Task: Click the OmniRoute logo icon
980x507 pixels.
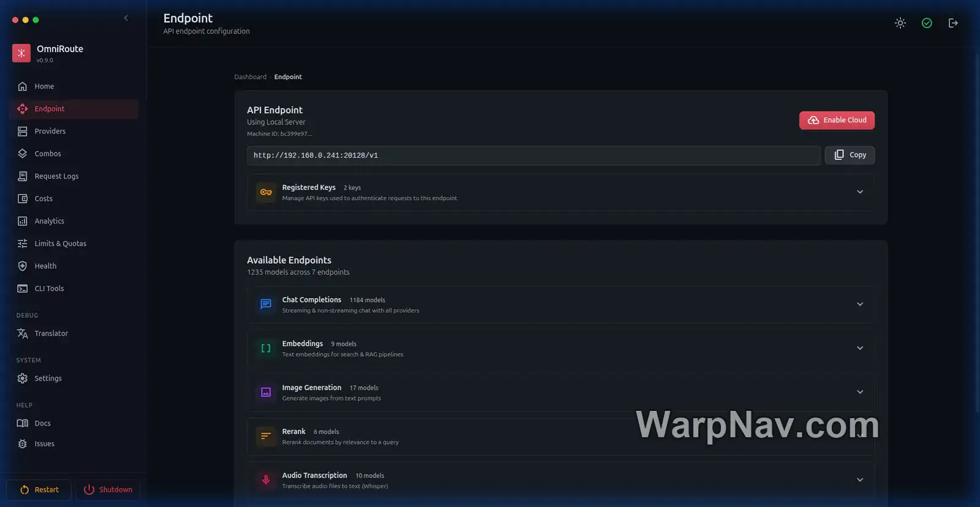Action: (x=21, y=53)
